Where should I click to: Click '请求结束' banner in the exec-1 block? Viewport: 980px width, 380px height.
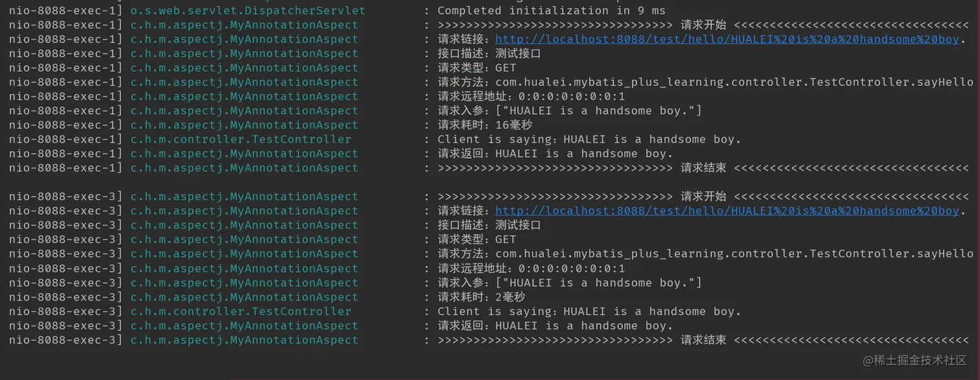pos(703,168)
